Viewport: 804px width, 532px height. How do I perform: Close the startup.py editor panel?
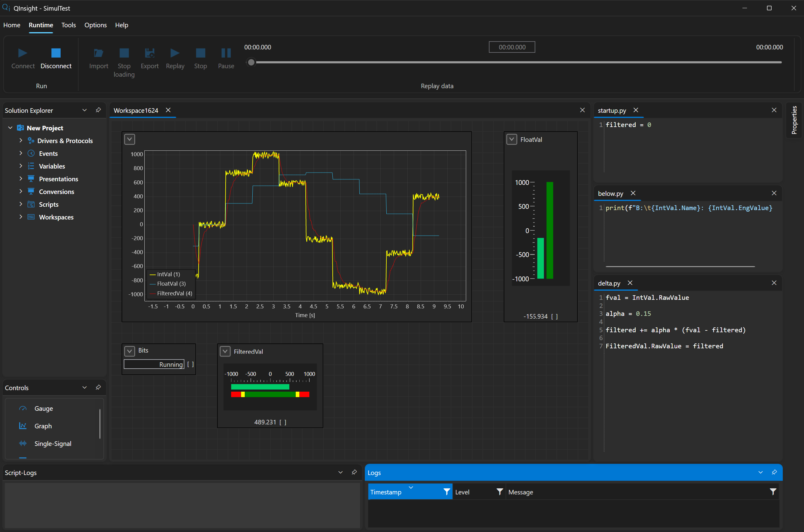tap(774, 110)
